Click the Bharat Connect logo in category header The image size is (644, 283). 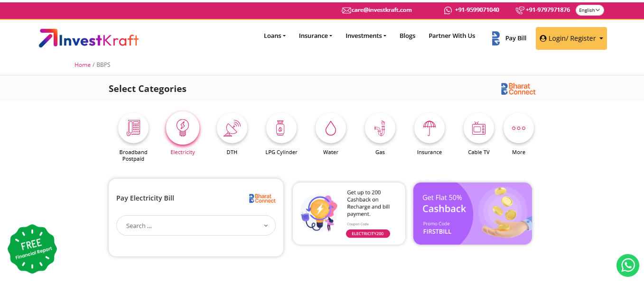tap(518, 89)
